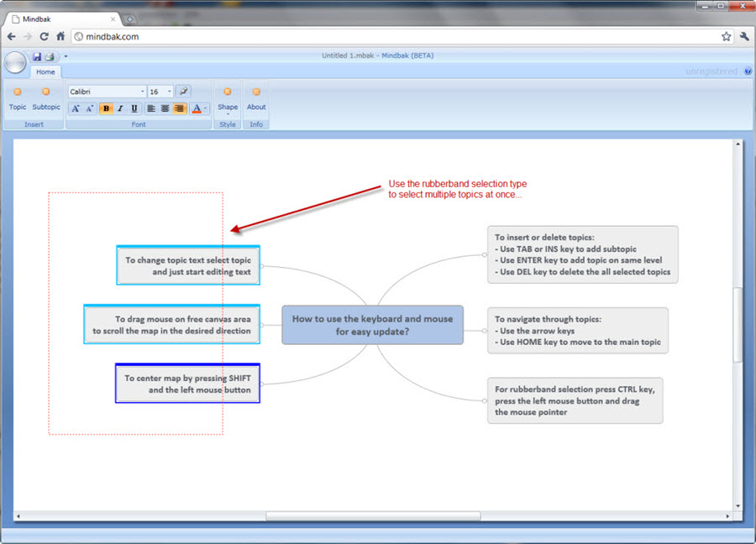This screenshot has width=756, height=544.
Task: Toggle Bold formatting
Action: tap(107, 108)
